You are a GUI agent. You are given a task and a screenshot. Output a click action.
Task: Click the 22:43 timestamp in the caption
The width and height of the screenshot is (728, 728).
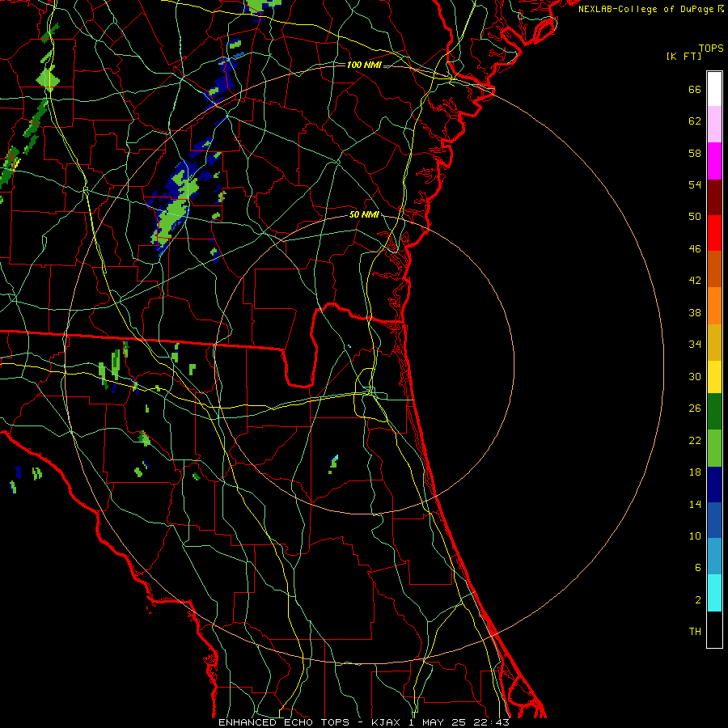pos(491,722)
